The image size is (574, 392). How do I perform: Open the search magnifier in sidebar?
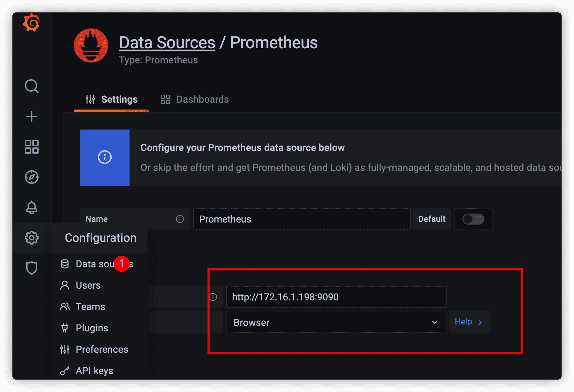(31, 86)
